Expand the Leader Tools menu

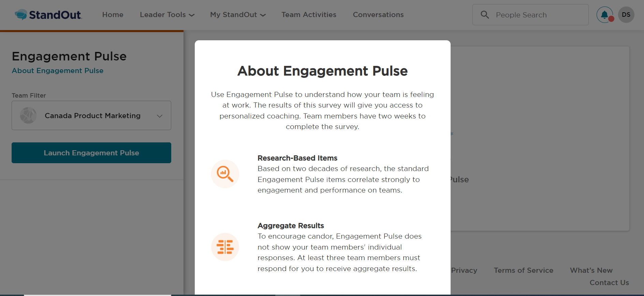pyautogui.click(x=167, y=15)
